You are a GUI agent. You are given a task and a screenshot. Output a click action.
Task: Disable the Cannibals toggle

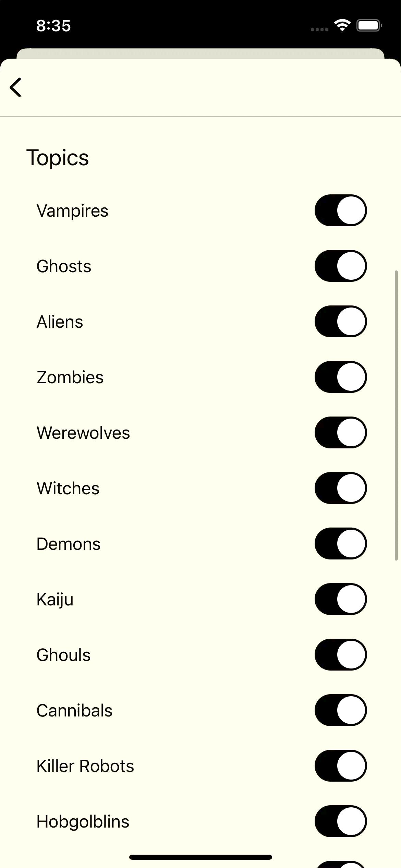pyautogui.click(x=341, y=710)
